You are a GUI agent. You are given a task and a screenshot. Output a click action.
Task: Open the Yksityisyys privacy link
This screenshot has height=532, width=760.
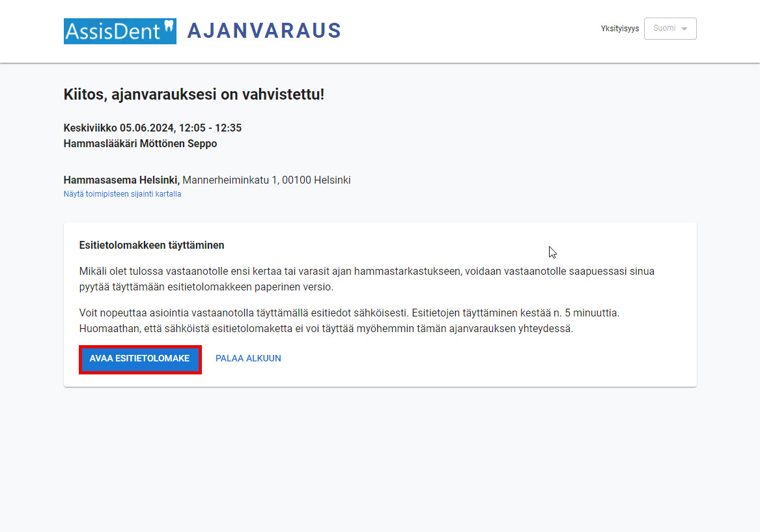coord(619,29)
